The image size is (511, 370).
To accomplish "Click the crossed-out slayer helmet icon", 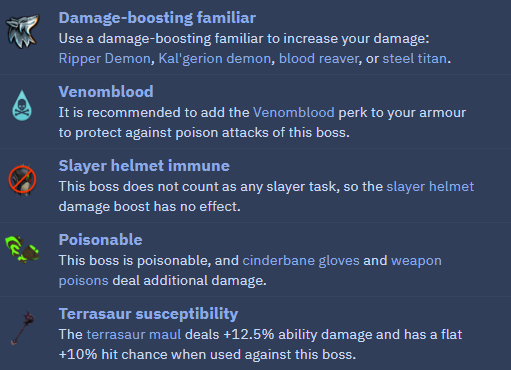I will (22, 180).
